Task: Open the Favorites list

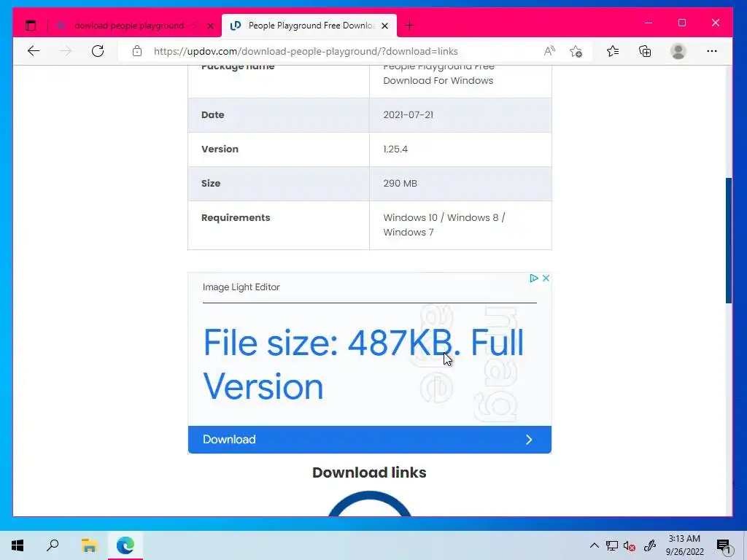Action: click(x=613, y=51)
